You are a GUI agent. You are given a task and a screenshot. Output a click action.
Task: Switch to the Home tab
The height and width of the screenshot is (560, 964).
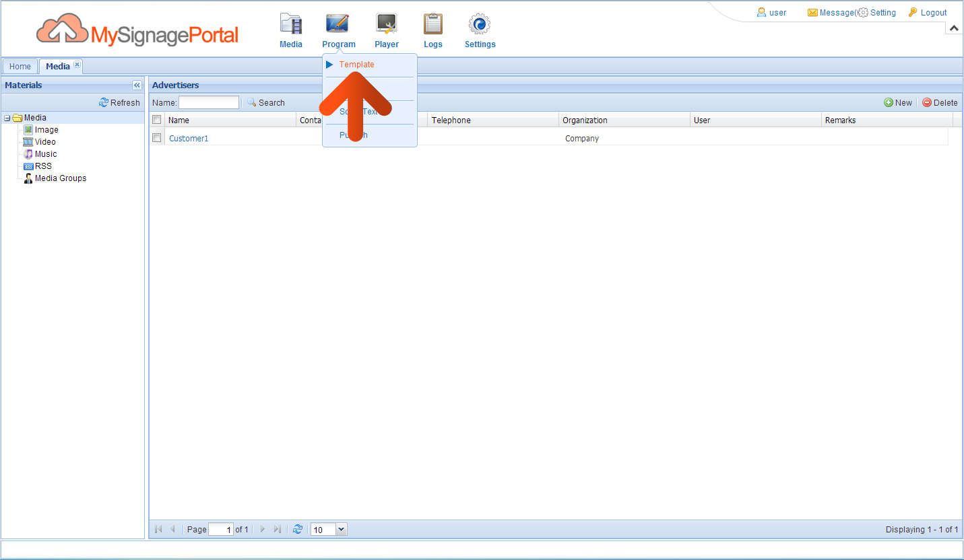point(20,67)
